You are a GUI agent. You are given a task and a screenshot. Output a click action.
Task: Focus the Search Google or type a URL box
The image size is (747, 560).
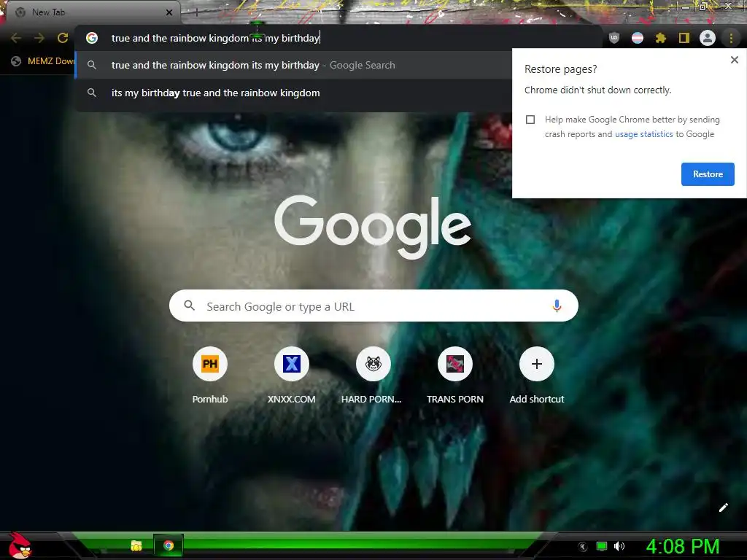(373, 306)
